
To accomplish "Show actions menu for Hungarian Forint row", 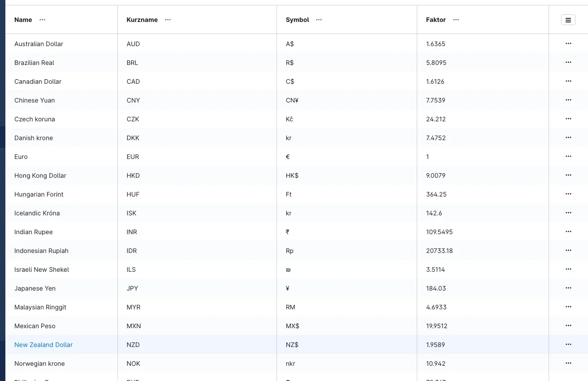I will 568,194.
